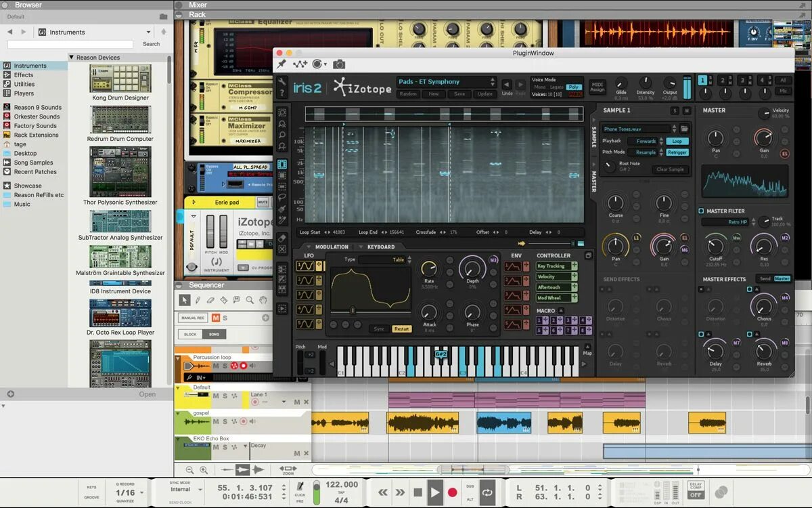Click the CLICK metronome icon in the transport bar
This screenshot has width=812, height=508.
point(300,485)
